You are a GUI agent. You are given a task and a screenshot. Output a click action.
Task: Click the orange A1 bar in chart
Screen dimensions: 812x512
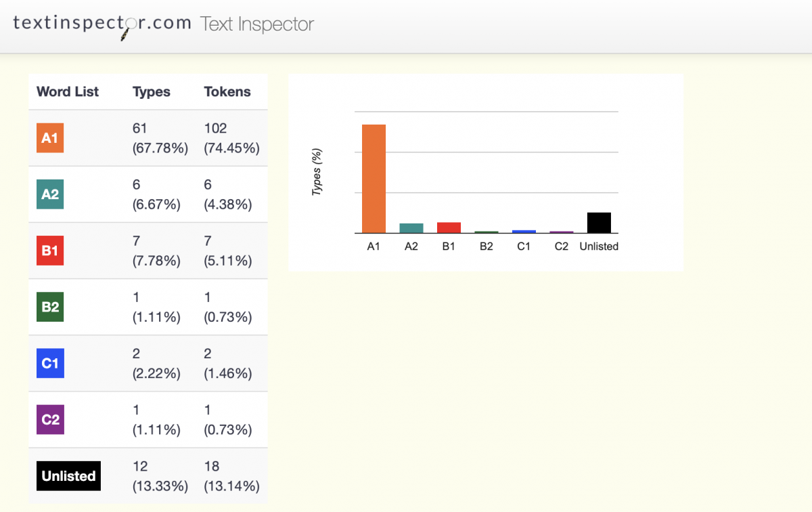374,179
